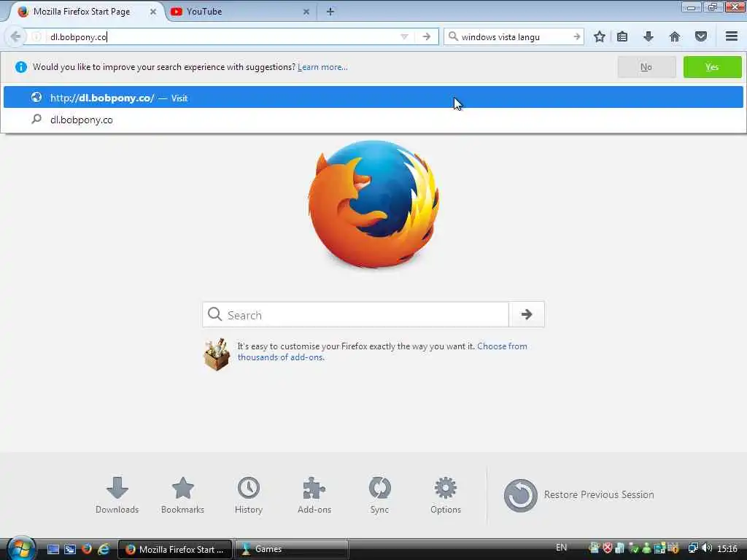Click Show Desktop quick launch icon
Image resolution: width=747 pixels, height=560 pixels.
(53, 549)
